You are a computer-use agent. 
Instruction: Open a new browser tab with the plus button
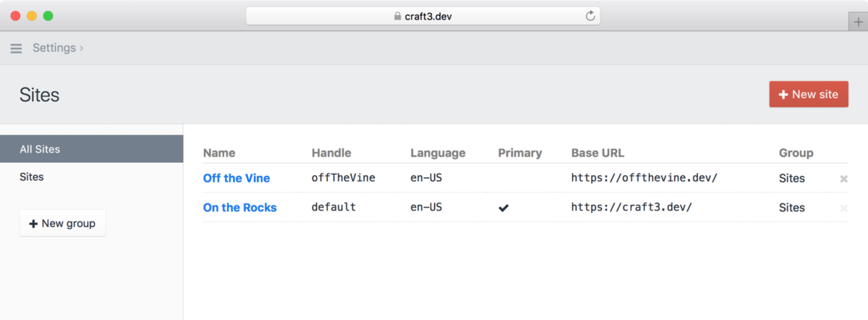[x=857, y=22]
